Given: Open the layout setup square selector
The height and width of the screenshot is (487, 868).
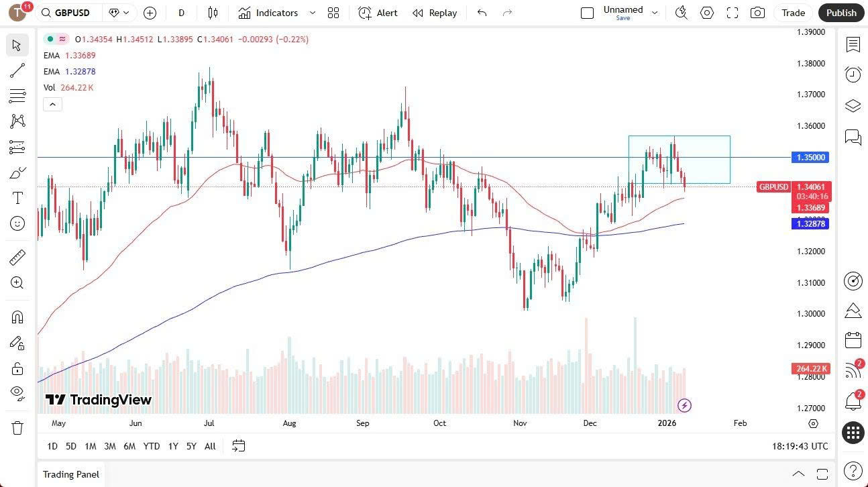Looking at the screenshot, I should (x=587, y=13).
